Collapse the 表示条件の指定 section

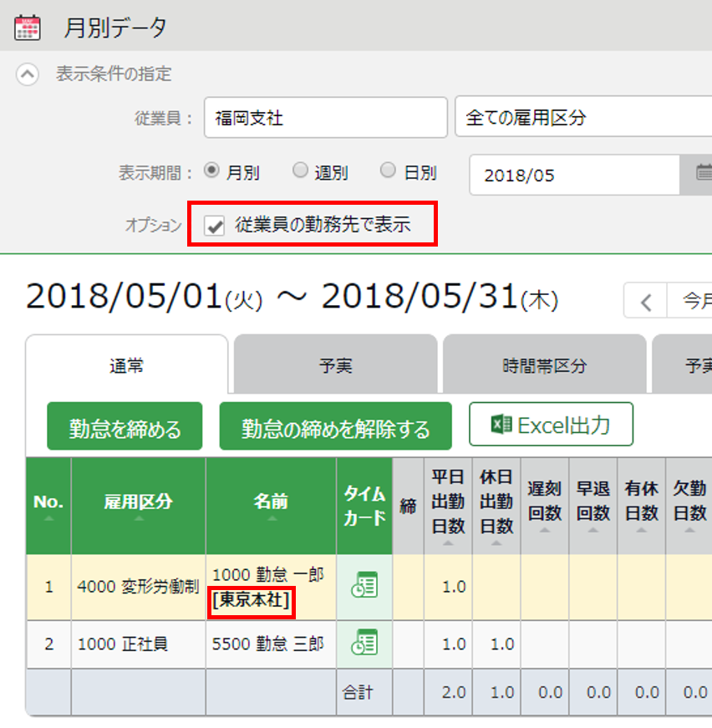pos(28,74)
